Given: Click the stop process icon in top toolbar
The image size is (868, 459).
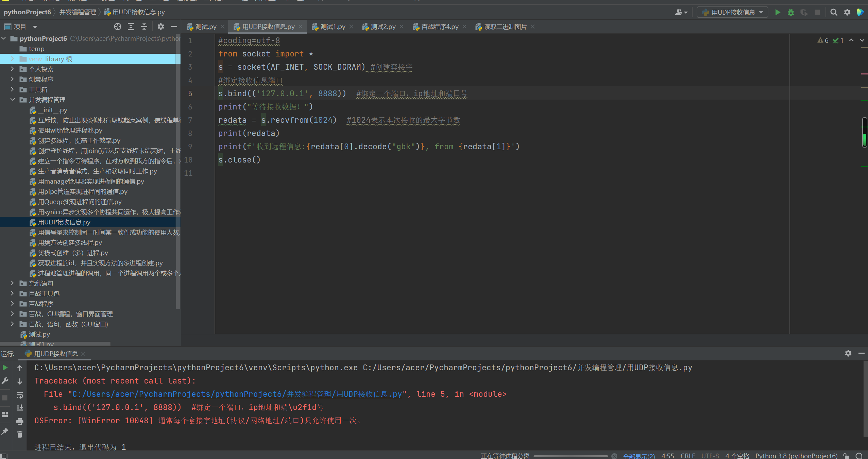Looking at the screenshot, I should [x=817, y=12].
